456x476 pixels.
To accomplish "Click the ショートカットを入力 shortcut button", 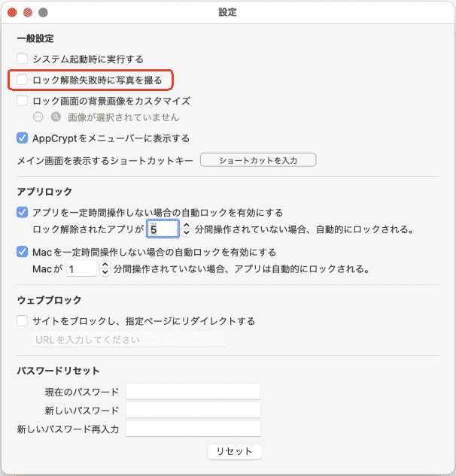I will click(258, 160).
